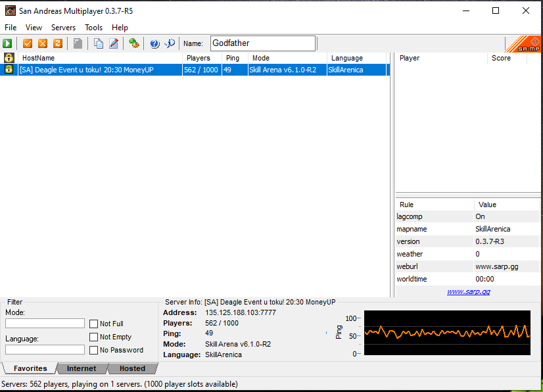This screenshot has height=392, width=543.
Task: Click the About info speech-bubble icon
Action: point(170,43)
